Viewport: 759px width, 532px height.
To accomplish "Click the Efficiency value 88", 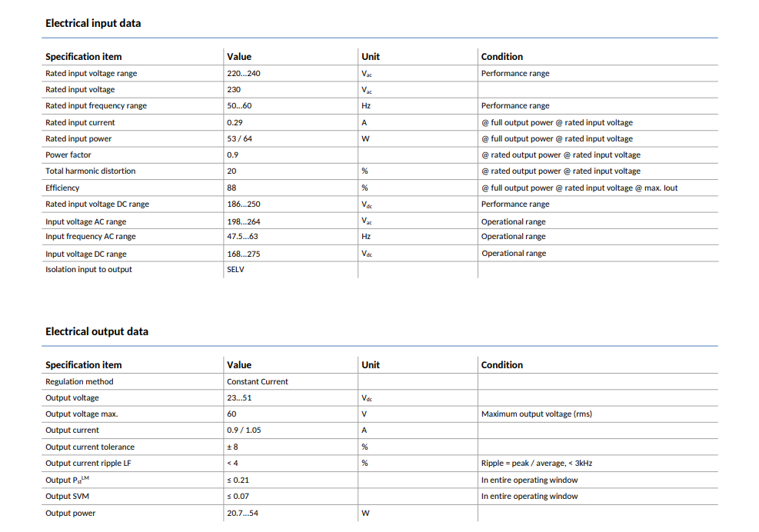I will point(231,188).
